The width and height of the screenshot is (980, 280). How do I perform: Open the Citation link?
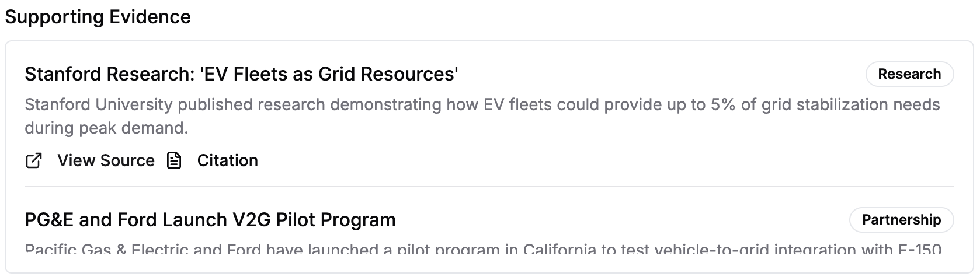[x=227, y=160]
